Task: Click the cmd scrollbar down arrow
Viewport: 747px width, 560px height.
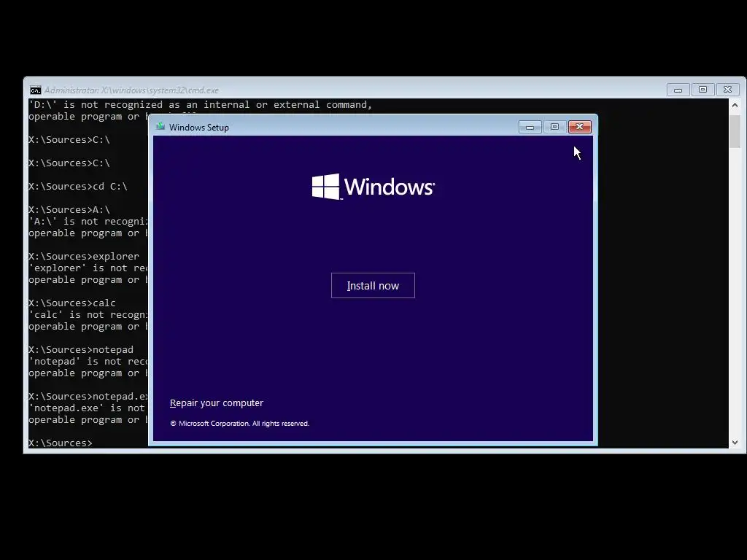Action: [735, 443]
